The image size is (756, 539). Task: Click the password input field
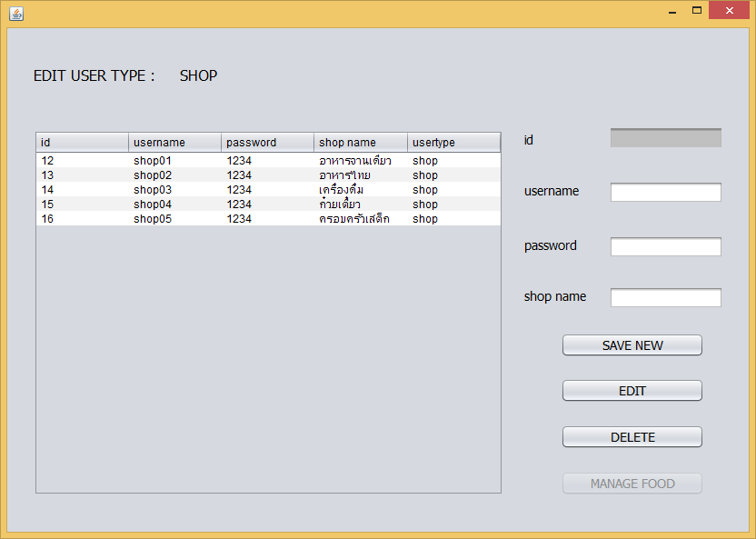(x=665, y=245)
